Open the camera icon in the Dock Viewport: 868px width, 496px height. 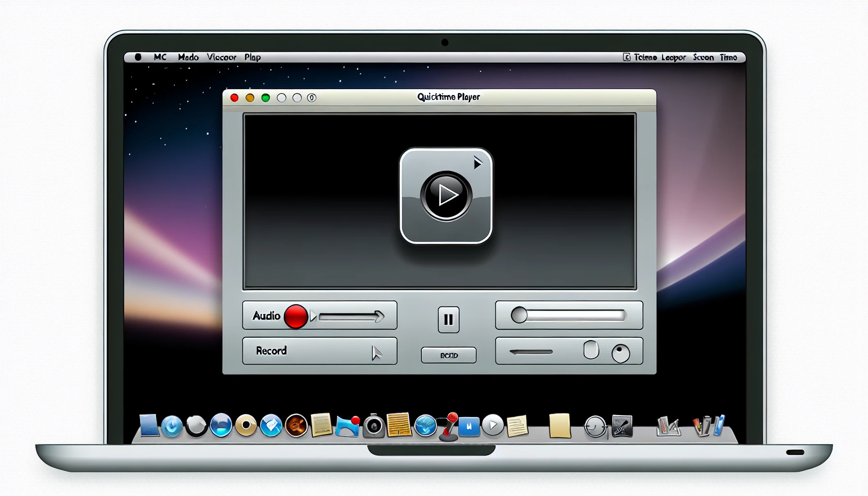373,426
